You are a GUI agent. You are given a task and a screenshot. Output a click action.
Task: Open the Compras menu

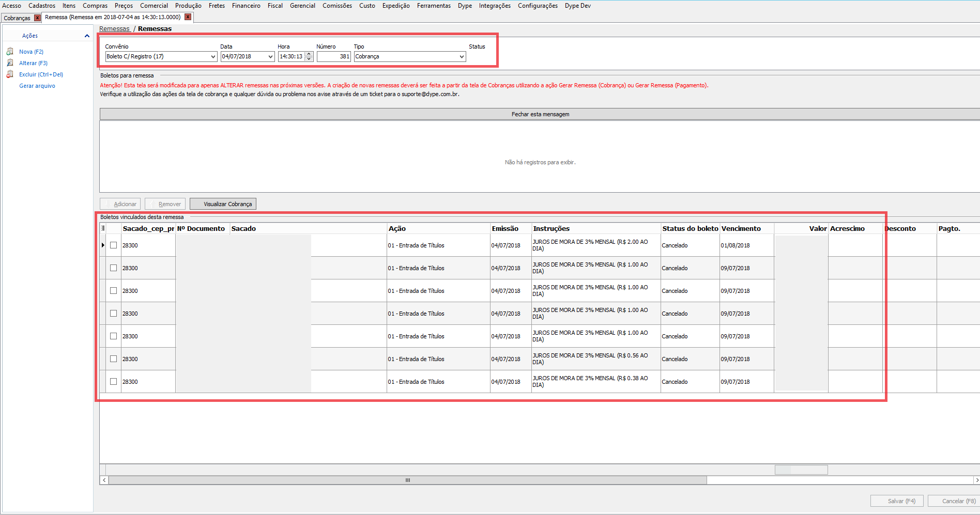[x=95, y=6]
